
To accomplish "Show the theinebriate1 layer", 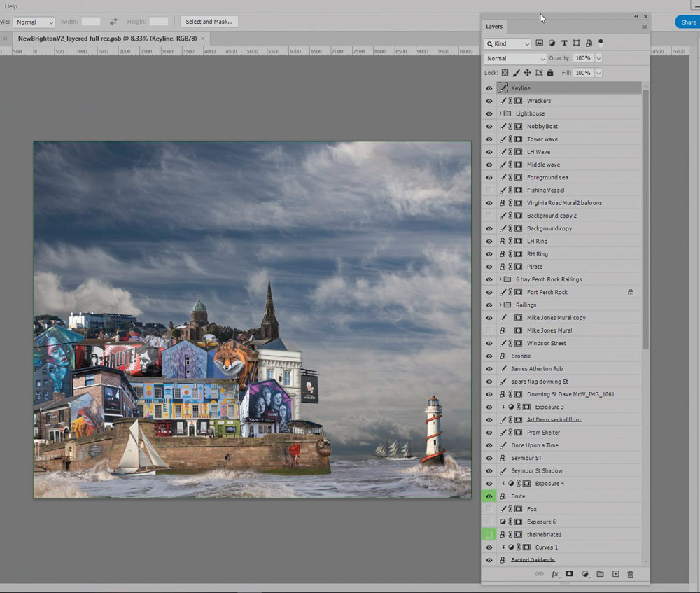I will (x=489, y=534).
